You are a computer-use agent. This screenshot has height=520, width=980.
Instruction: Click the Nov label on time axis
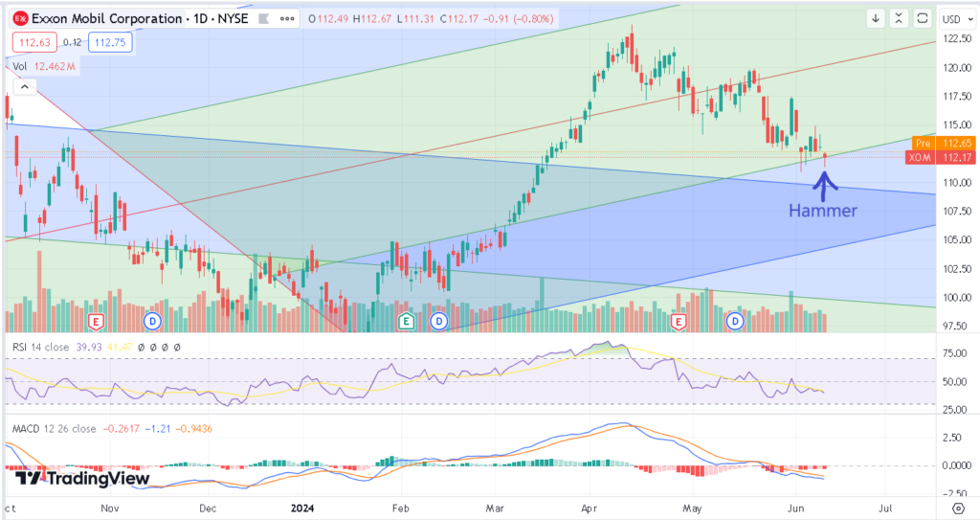coord(110,509)
